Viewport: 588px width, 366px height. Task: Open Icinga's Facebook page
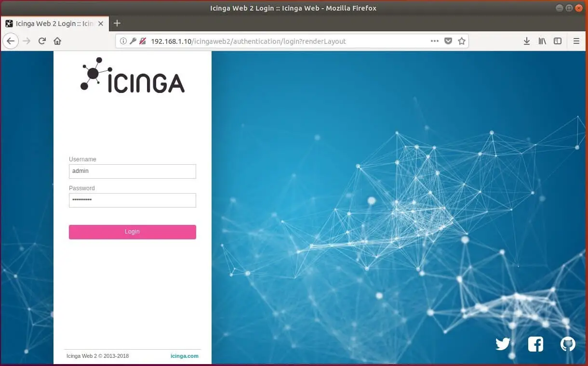tap(535, 344)
